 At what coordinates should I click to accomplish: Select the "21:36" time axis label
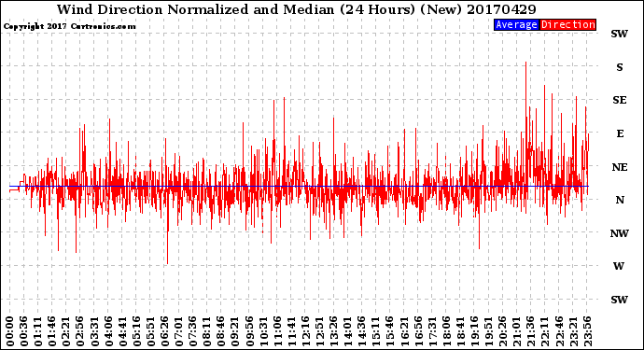(x=531, y=331)
